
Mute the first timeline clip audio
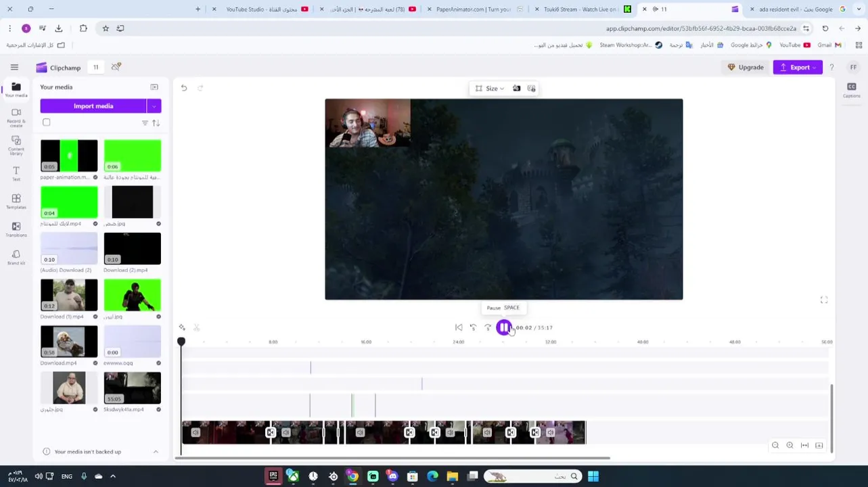tap(196, 432)
